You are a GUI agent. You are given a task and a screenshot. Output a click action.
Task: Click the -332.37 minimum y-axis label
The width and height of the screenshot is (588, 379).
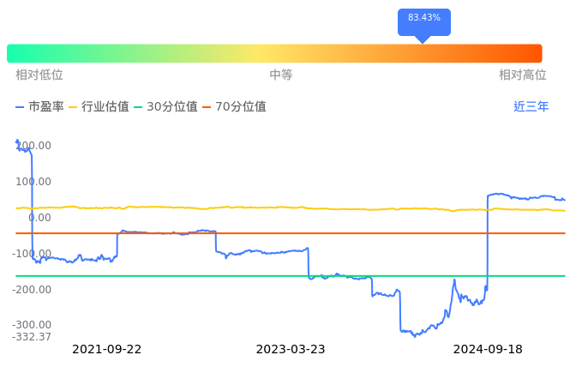pyautogui.click(x=32, y=336)
